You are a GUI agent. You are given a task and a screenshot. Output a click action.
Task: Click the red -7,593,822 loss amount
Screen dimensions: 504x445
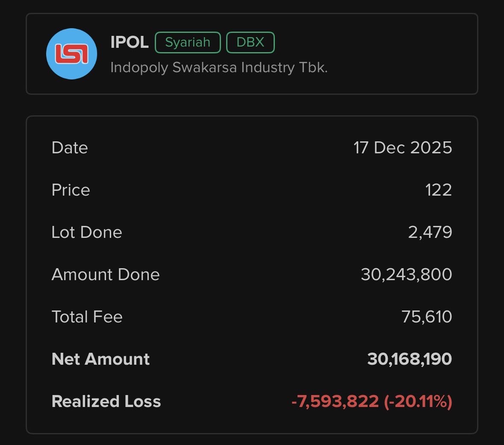click(x=335, y=401)
